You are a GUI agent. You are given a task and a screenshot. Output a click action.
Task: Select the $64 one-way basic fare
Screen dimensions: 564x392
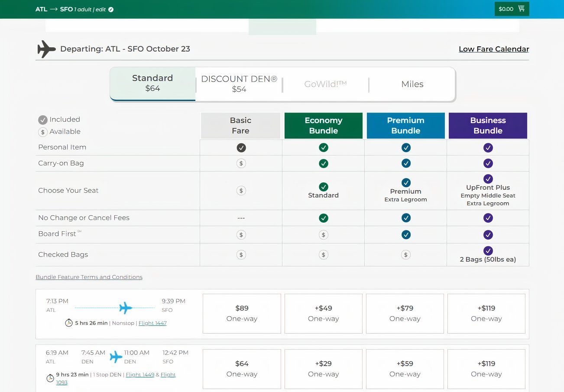click(x=242, y=369)
